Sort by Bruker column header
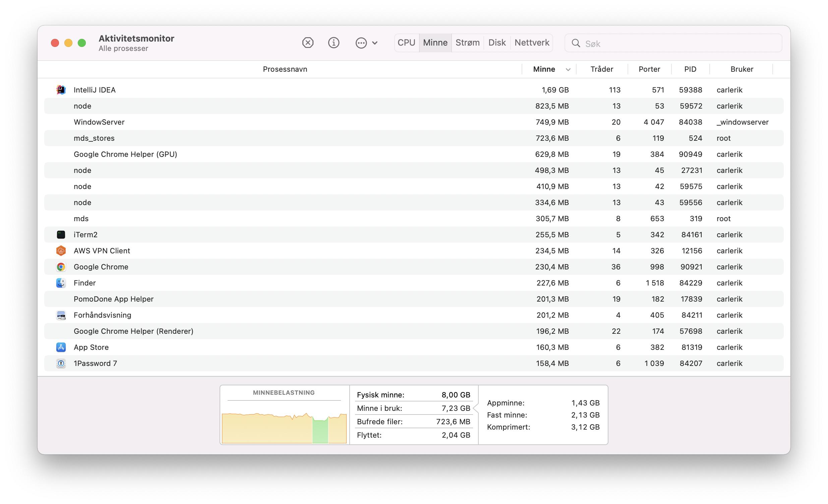 [x=742, y=69]
